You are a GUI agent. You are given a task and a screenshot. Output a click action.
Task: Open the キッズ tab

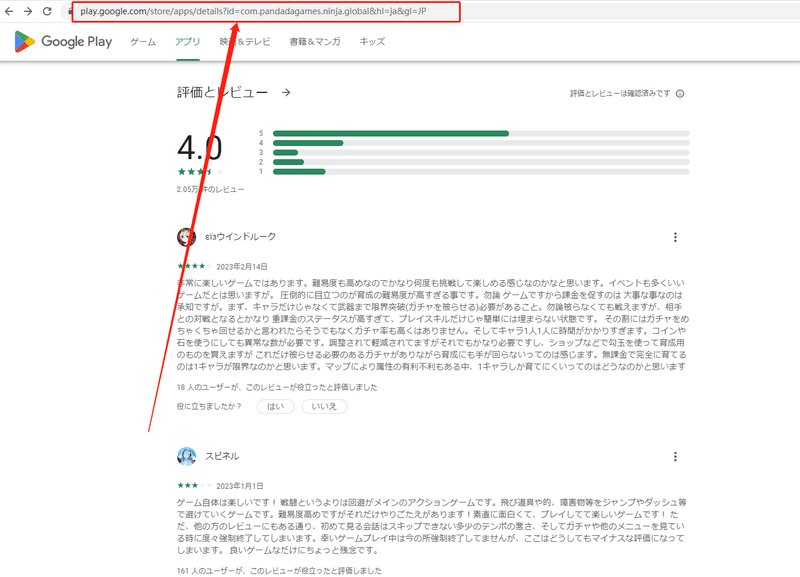pos(372,42)
